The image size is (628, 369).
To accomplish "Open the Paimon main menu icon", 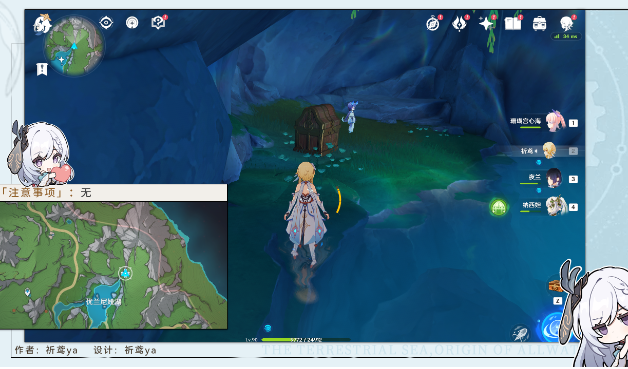I will [x=42, y=24].
